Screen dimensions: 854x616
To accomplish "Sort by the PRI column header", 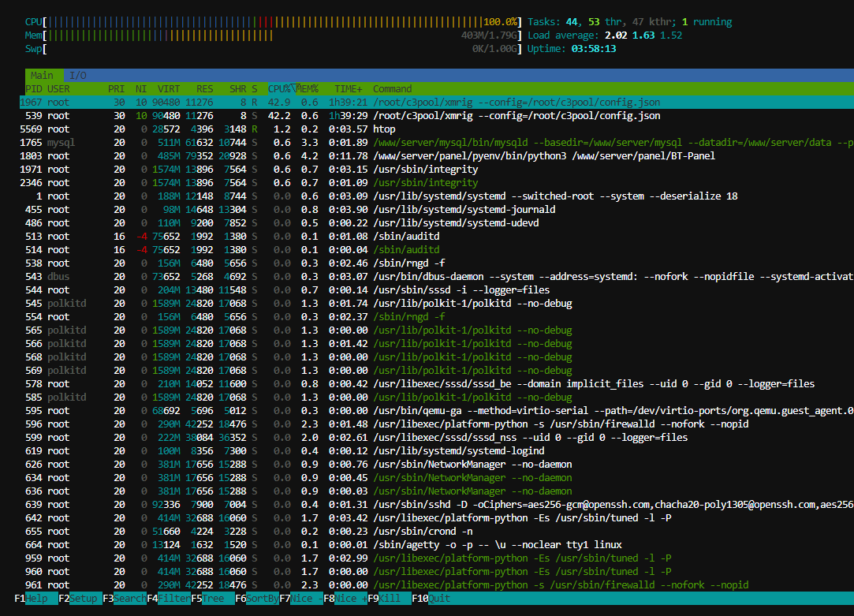I will click(x=116, y=89).
